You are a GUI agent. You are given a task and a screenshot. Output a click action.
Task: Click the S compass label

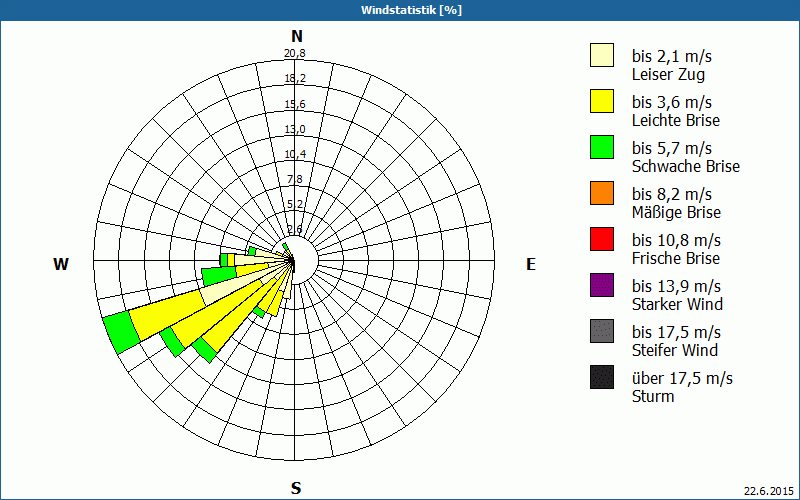(296, 488)
